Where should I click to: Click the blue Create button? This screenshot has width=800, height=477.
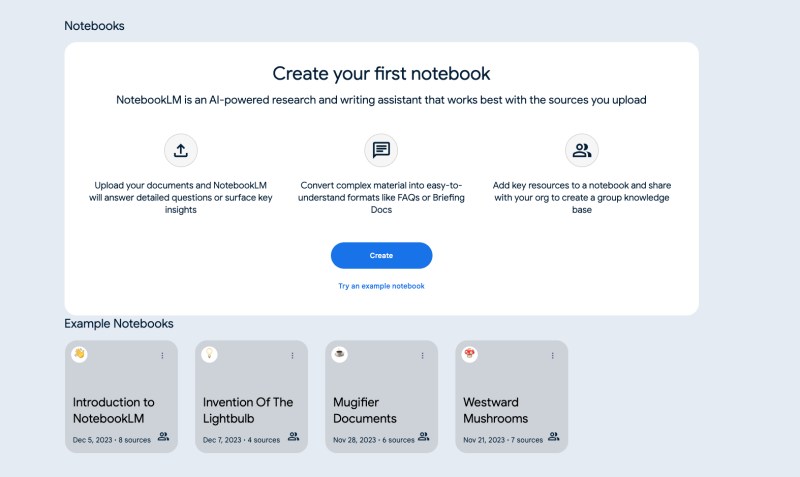click(x=381, y=256)
